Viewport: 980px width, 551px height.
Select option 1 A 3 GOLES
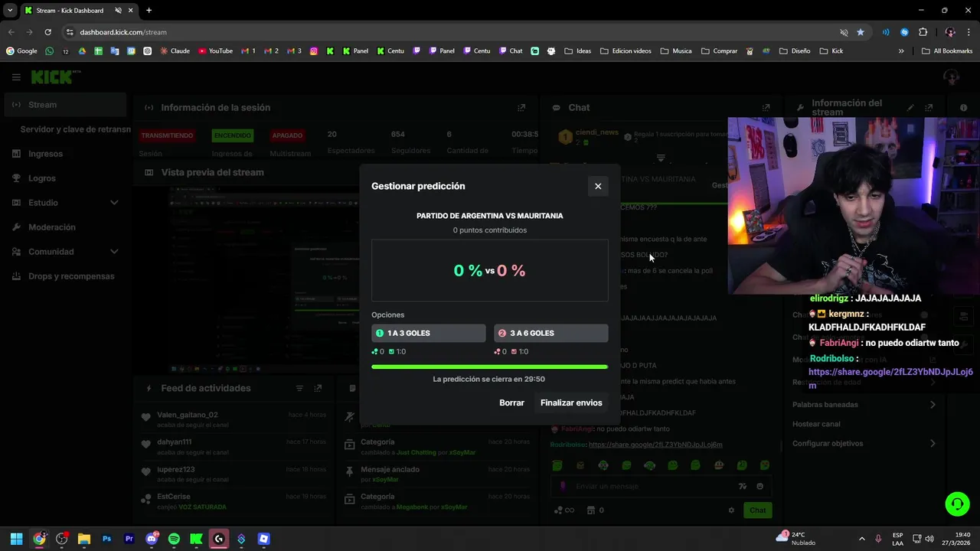[x=429, y=333]
